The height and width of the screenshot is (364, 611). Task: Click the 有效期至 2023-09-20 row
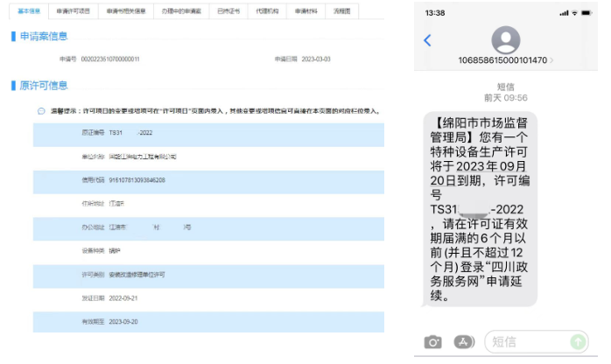coord(208,320)
